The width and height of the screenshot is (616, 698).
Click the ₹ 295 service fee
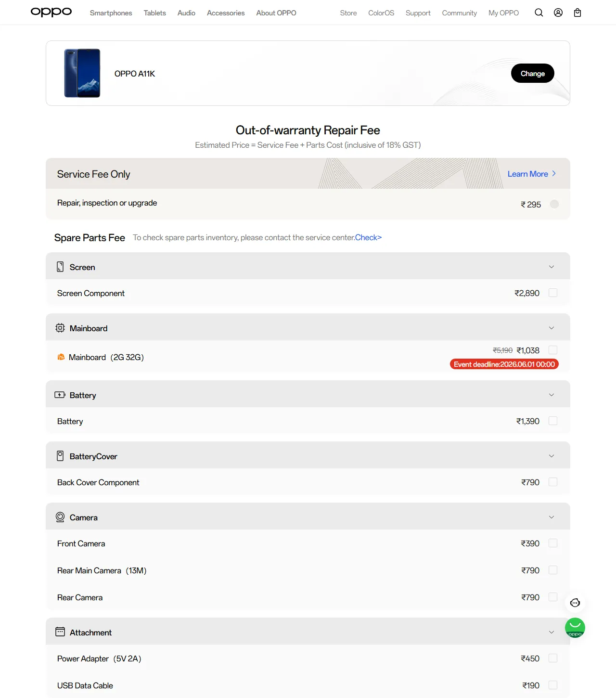(x=531, y=205)
